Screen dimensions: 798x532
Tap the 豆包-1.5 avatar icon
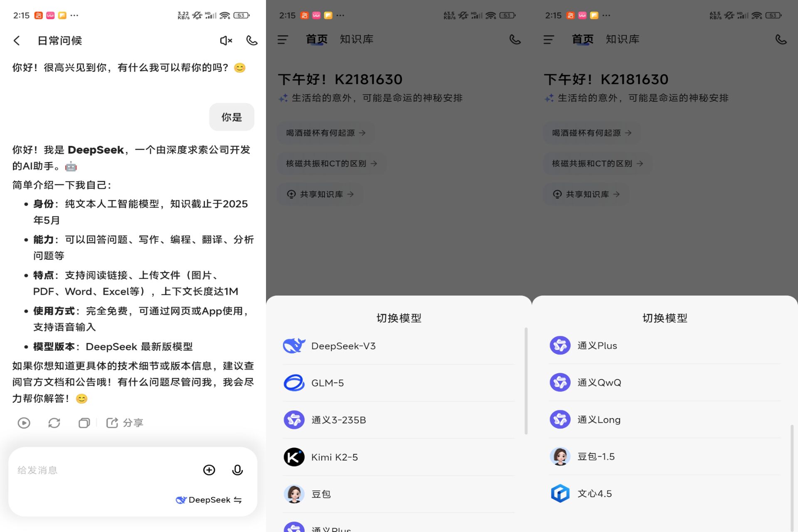point(560,456)
